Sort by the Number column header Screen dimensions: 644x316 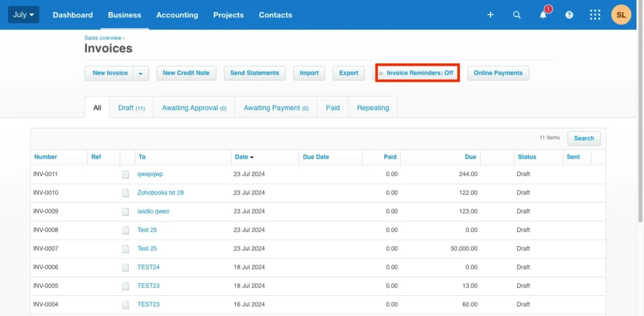pos(45,157)
